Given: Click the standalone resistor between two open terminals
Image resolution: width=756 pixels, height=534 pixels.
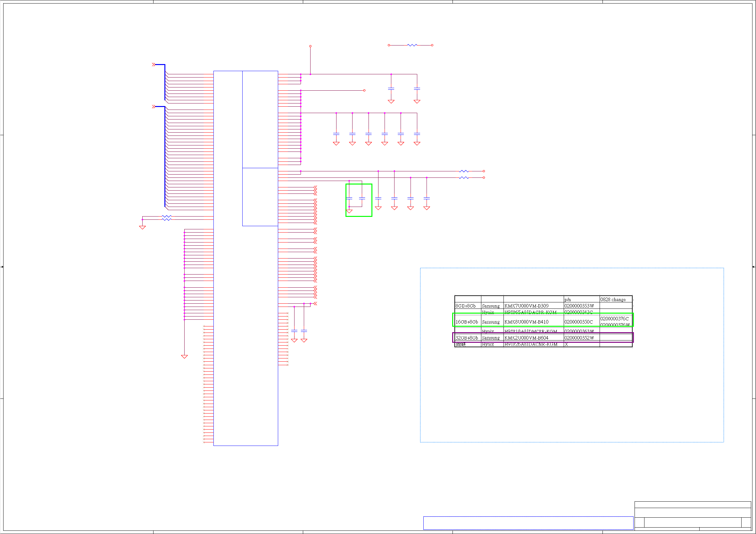Looking at the screenshot, I should [412, 45].
